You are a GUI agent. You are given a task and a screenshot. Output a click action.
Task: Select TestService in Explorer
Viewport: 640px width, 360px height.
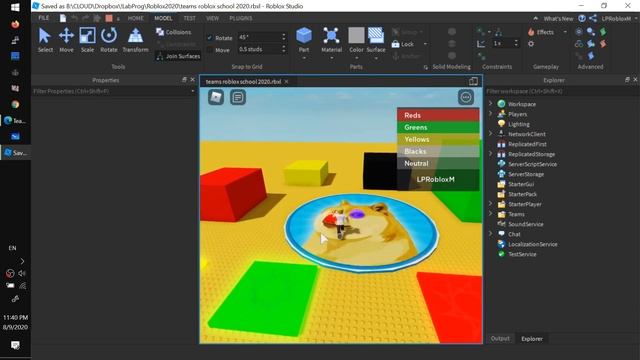click(522, 254)
